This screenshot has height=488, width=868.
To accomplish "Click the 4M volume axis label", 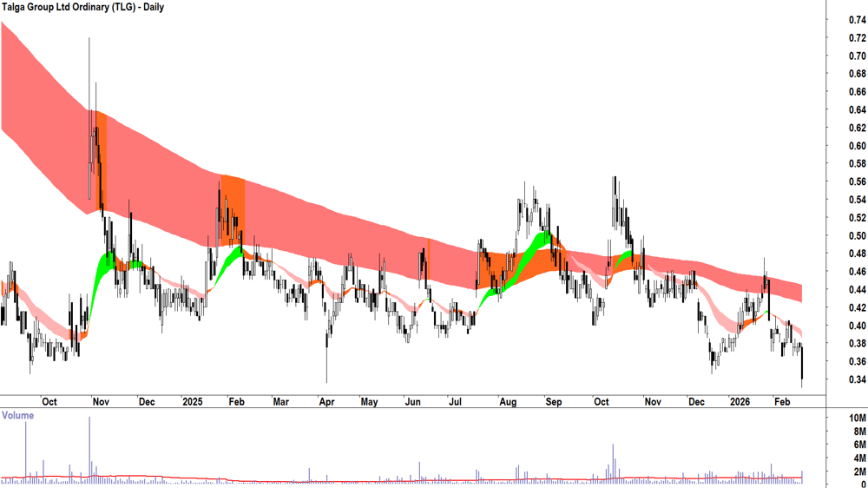I will tap(859, 458).
